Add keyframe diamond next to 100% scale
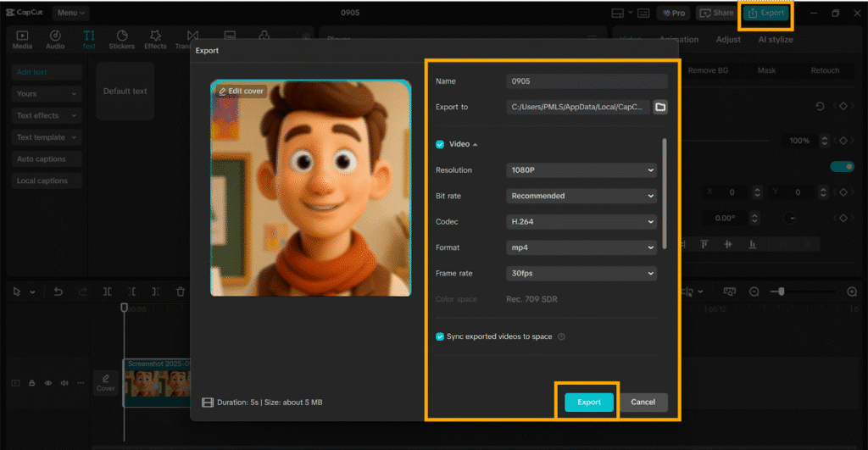 coord(843,141)
